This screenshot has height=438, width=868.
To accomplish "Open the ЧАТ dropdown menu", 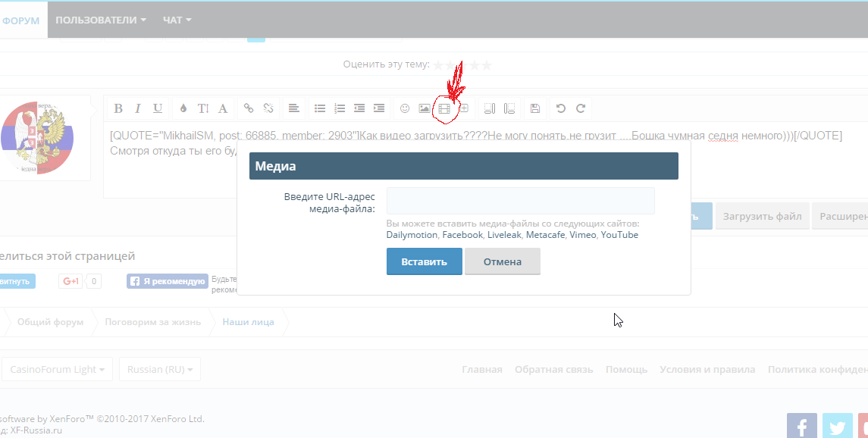I will coord(177,20).
